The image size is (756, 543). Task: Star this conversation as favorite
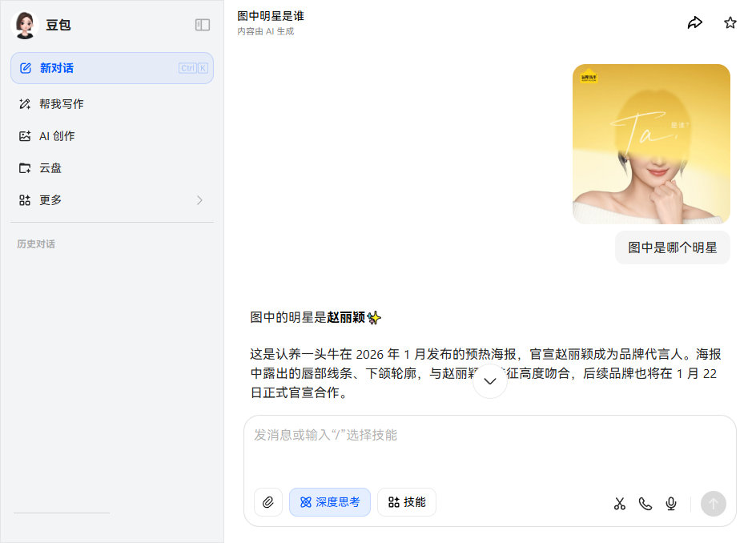tap(730, 22)
